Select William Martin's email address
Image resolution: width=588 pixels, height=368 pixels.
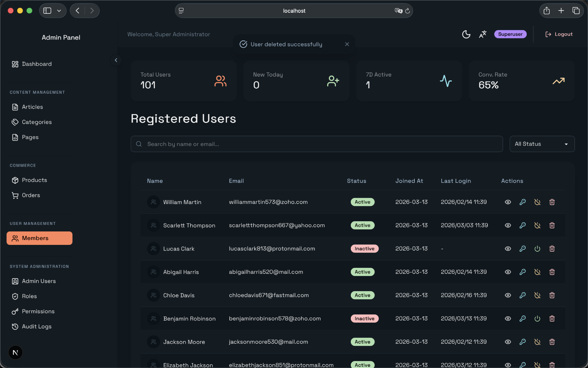(x=268, y=202)
